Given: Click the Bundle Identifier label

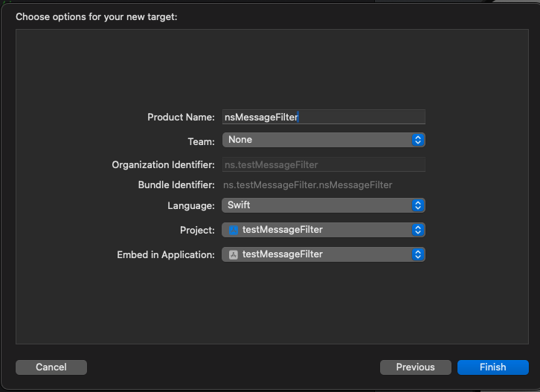Looking at the screenshot, I should point(176,185).
